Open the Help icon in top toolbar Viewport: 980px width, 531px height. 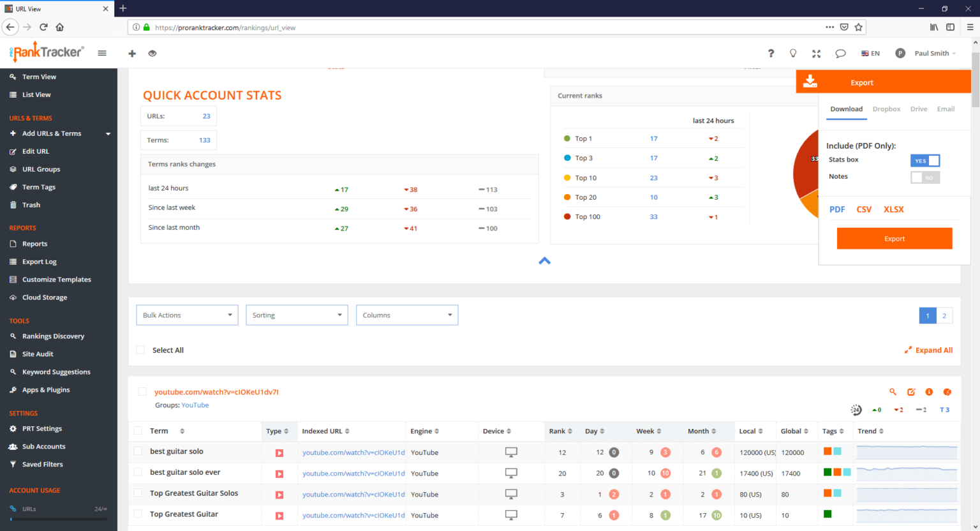pos(770,54)
